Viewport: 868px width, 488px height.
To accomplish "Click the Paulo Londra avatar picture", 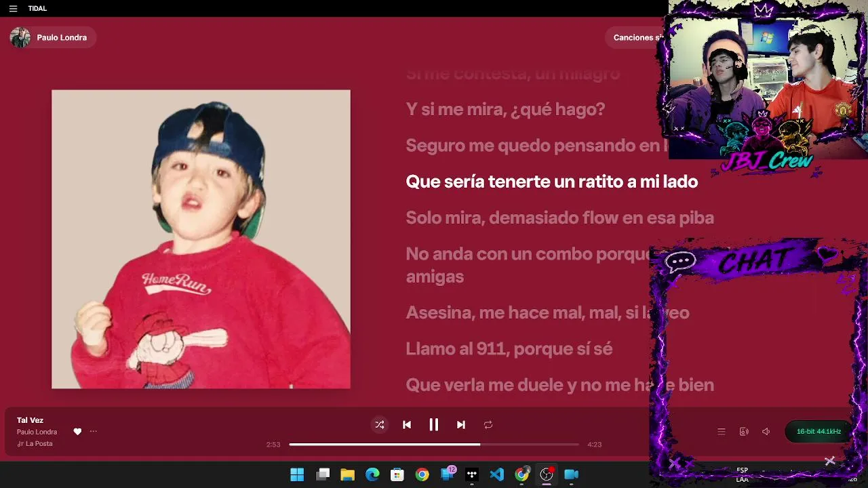I will pos(20,37).
